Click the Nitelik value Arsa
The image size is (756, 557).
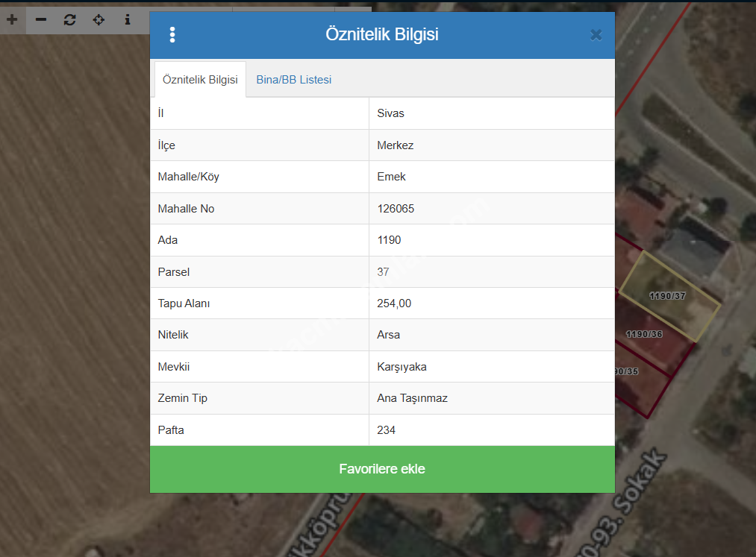point(388,335)
